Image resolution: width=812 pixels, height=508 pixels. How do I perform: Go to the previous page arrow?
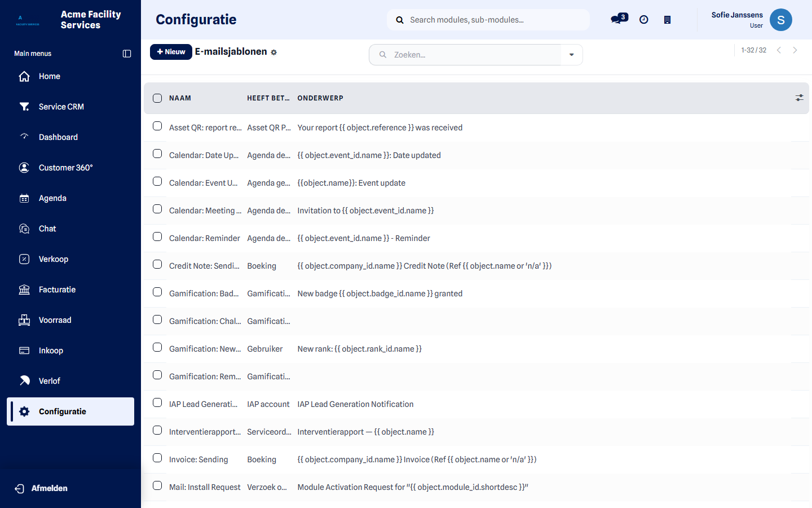tap(779, 50)
